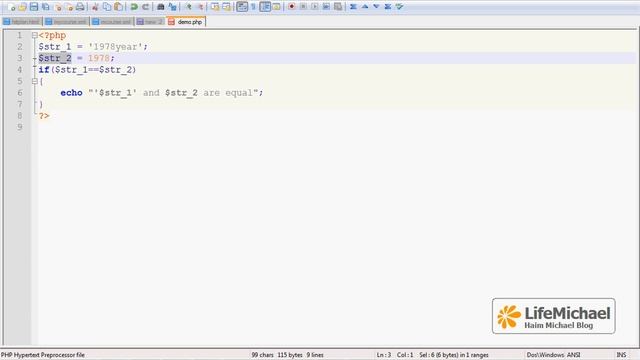Zoom in on the editor text
This screenshot has height=360, width=640.
click(188, 7)
